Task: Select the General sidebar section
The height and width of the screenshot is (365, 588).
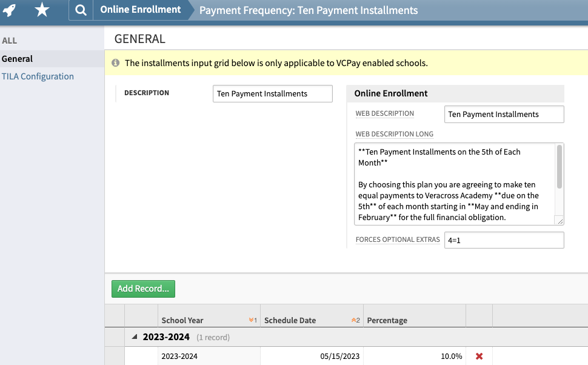Action: click(52, 59)
